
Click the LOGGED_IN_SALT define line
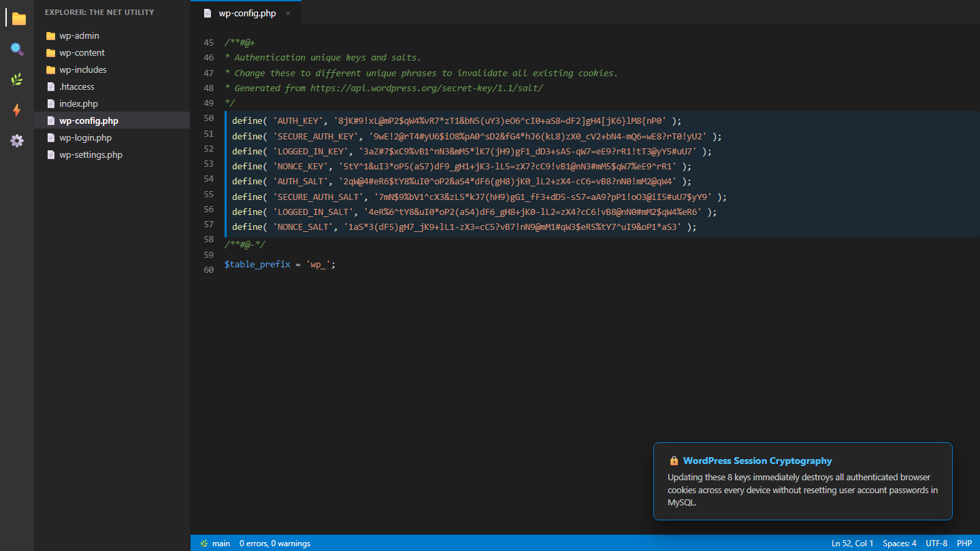(x=474, y=212)
